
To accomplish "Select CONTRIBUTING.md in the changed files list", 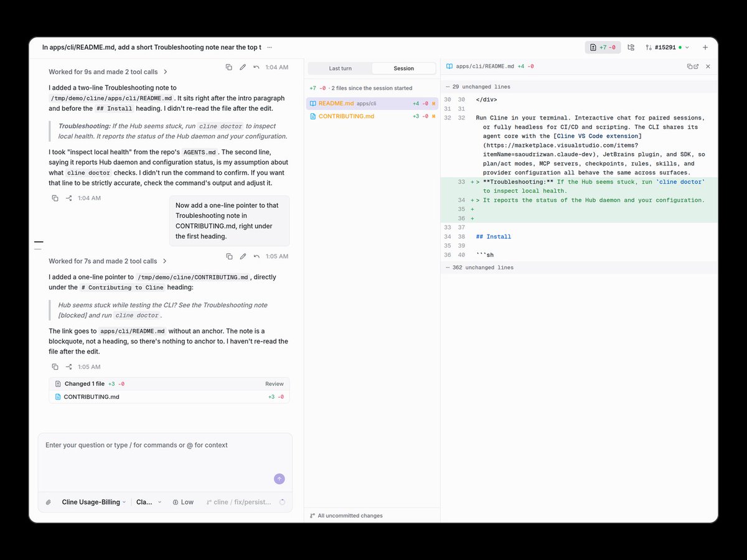I will tap(372, 116).
